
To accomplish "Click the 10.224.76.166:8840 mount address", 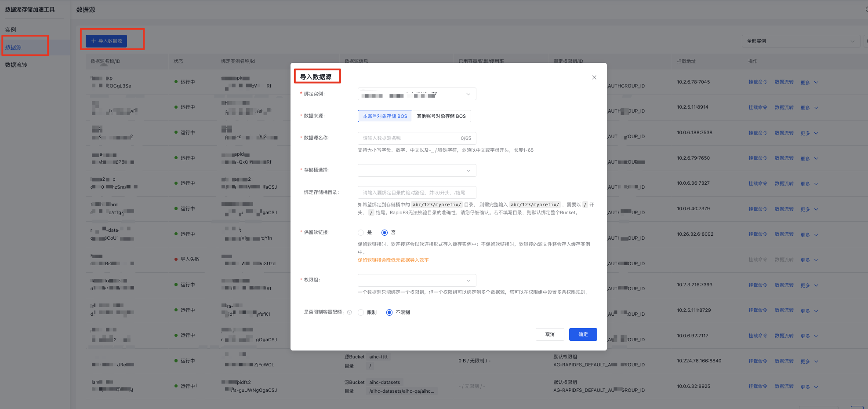I will tap(699, 361).
